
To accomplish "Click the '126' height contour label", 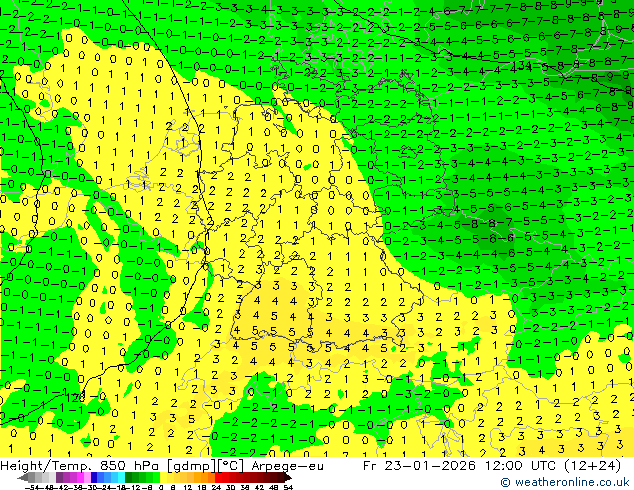I will [76, 397].
